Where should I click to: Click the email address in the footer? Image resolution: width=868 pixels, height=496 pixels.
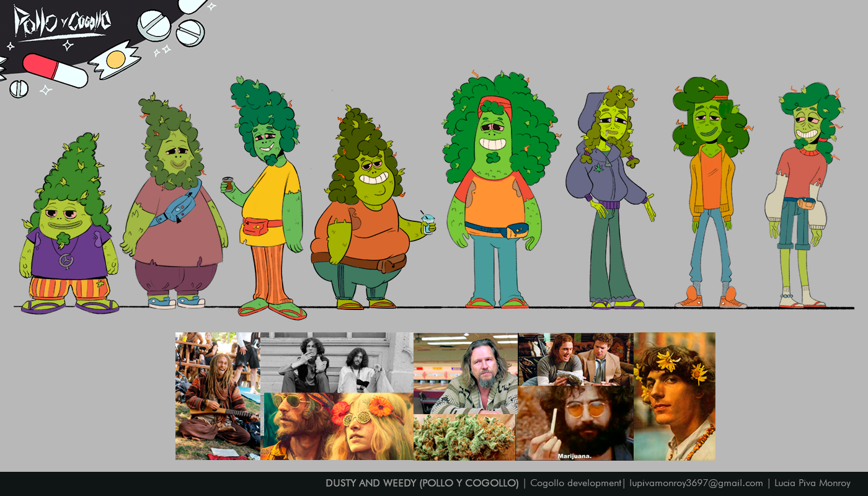click(x=696, y=484)
